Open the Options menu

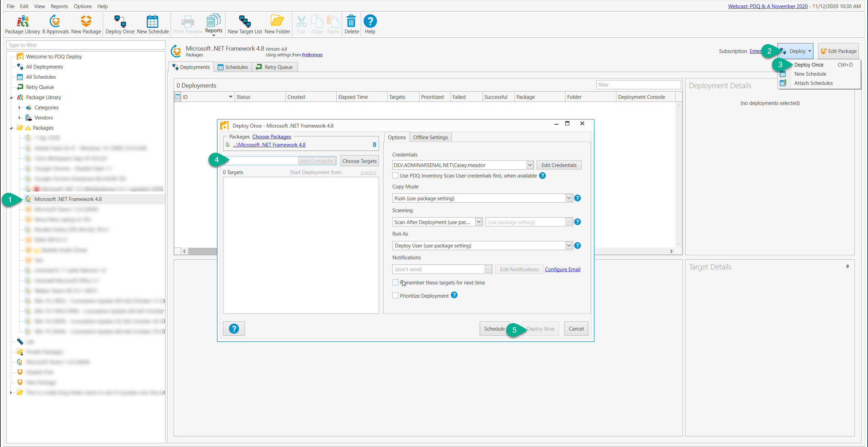pos(83,6)
